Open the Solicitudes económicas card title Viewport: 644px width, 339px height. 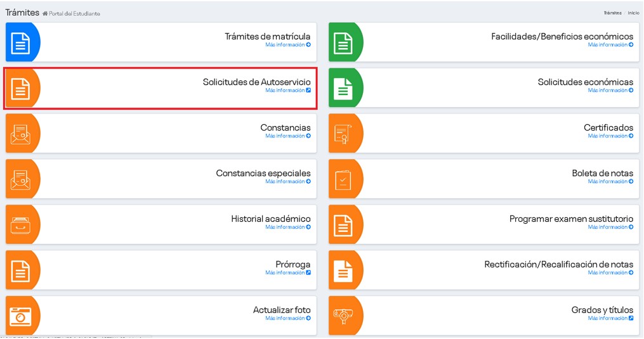585,82
